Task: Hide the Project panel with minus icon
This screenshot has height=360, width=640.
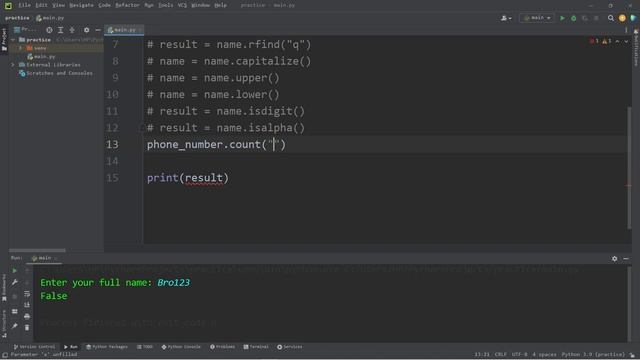Action: tap(98, 30)
